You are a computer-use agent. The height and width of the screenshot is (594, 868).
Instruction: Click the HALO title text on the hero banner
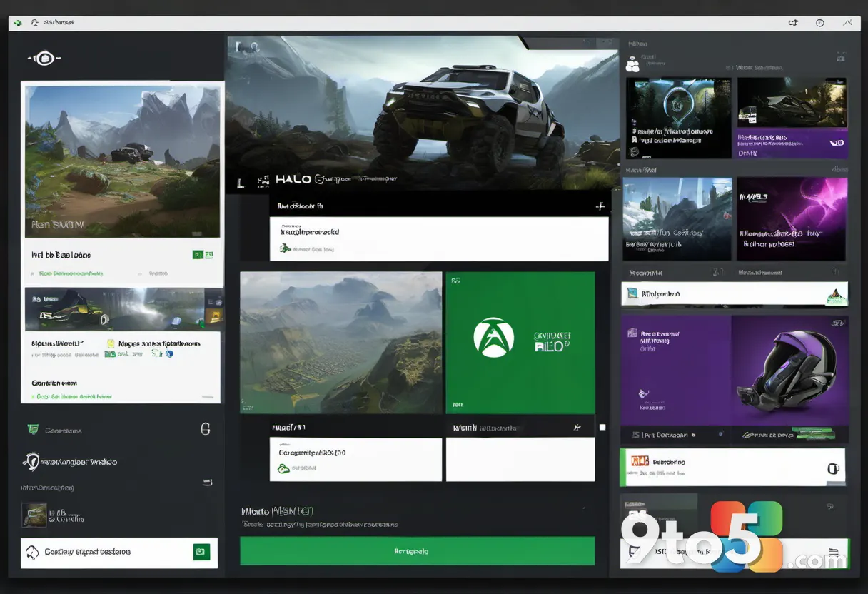point(294,180)
